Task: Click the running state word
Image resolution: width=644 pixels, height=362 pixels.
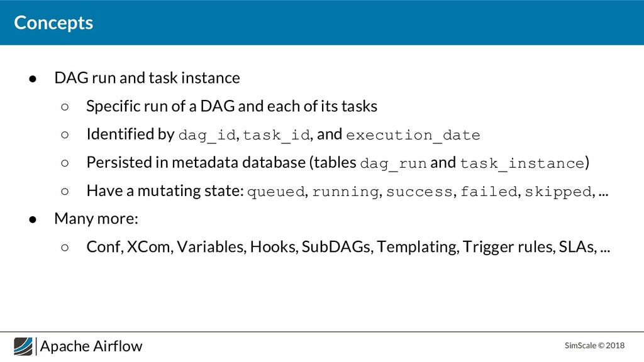Action: (x=345, y=192)
